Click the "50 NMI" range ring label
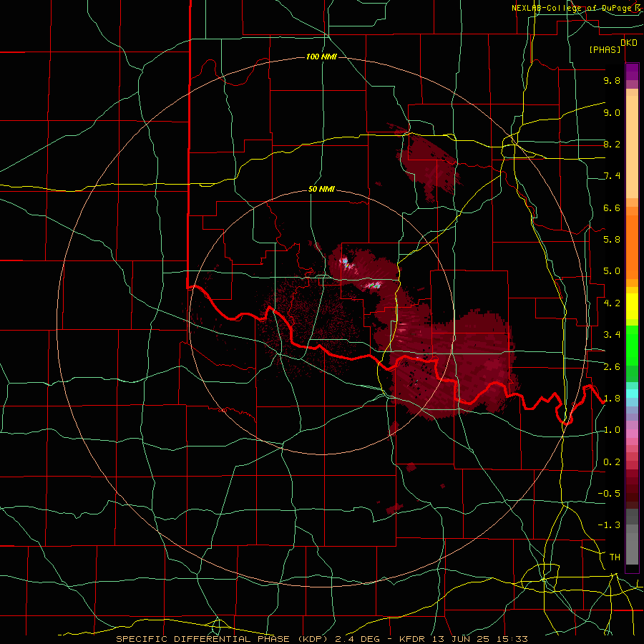 pyautogui.click(x=321, y=189)
